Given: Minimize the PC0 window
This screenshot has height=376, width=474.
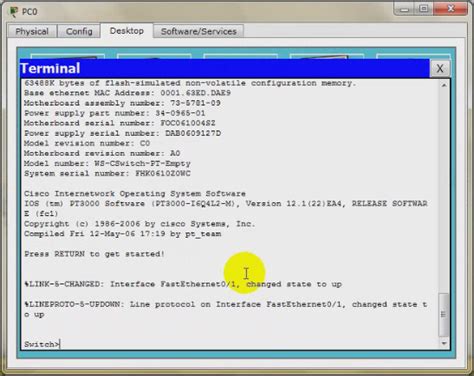Looking at the screenshot, I should (404, 9).
